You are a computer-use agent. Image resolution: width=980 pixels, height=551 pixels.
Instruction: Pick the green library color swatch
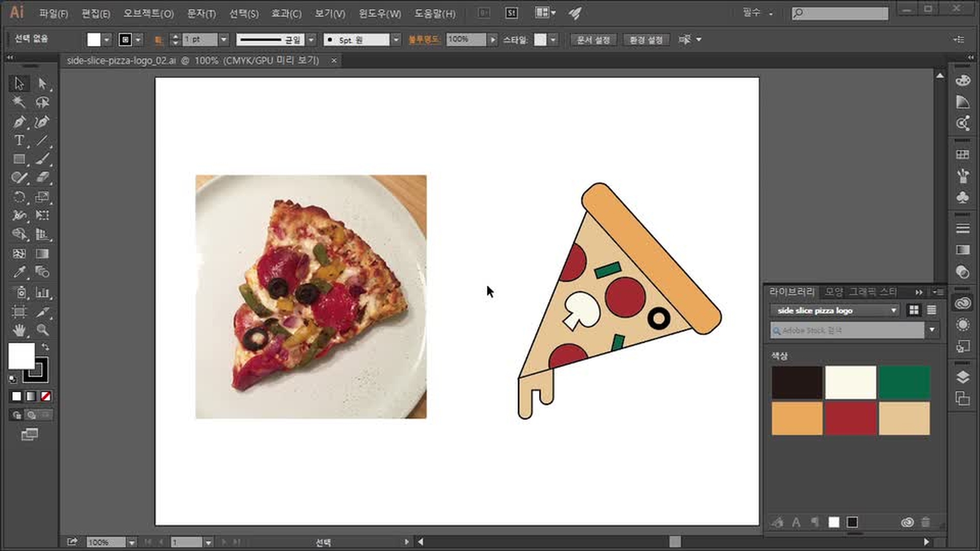(904, 382)
